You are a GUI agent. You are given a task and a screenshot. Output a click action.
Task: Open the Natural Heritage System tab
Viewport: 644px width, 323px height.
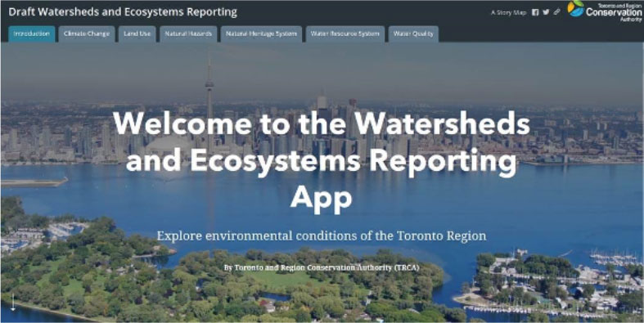[261, 34]
